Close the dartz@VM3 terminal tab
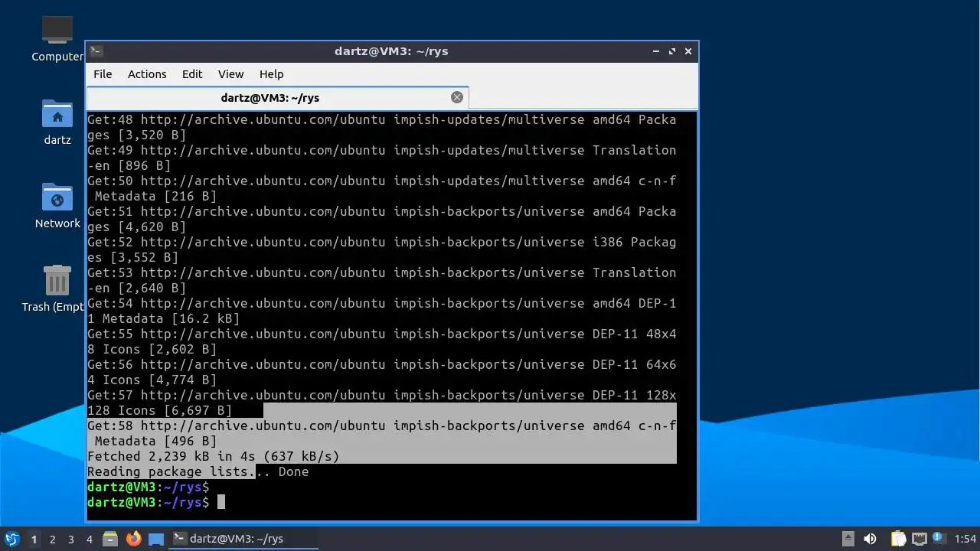 tap(457, 97)
